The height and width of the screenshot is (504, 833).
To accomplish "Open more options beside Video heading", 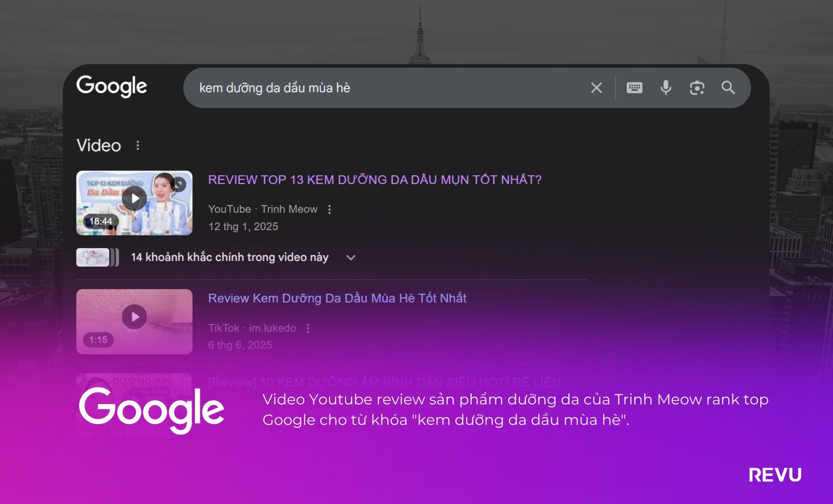I will tap(138, 145).
